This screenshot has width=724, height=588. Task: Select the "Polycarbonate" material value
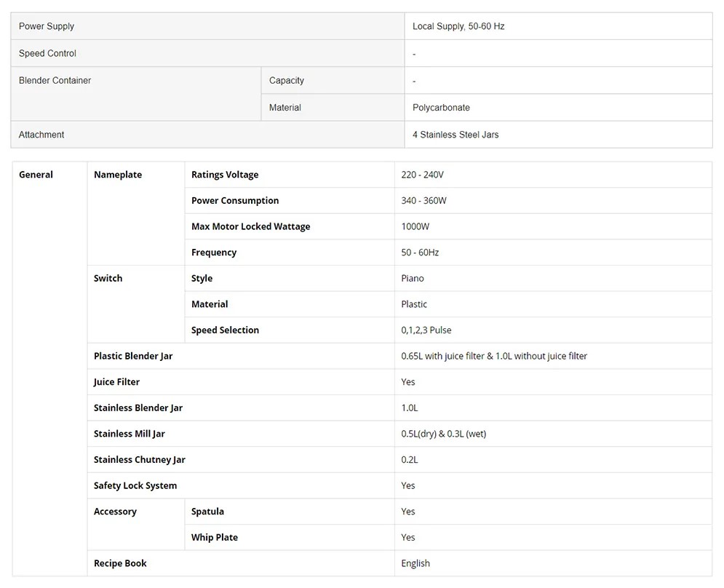pos(441,108)
